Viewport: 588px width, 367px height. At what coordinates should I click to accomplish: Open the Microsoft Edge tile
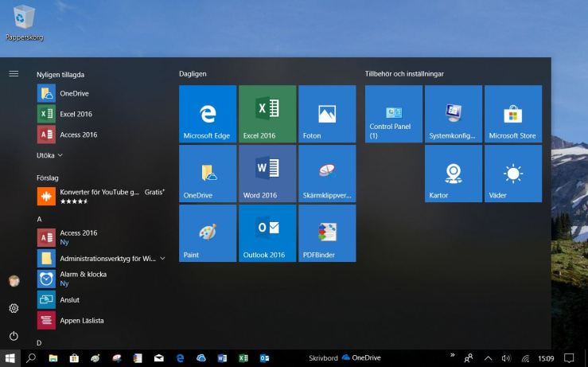pyautogui.click(x=208, y=114)
